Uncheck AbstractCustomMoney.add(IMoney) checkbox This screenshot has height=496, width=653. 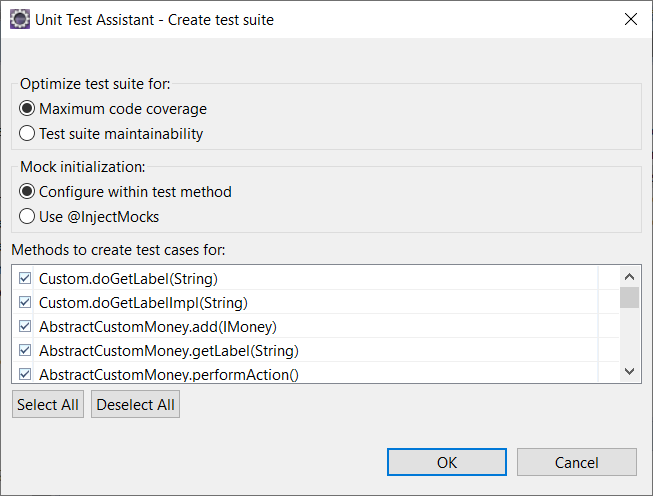25,327
